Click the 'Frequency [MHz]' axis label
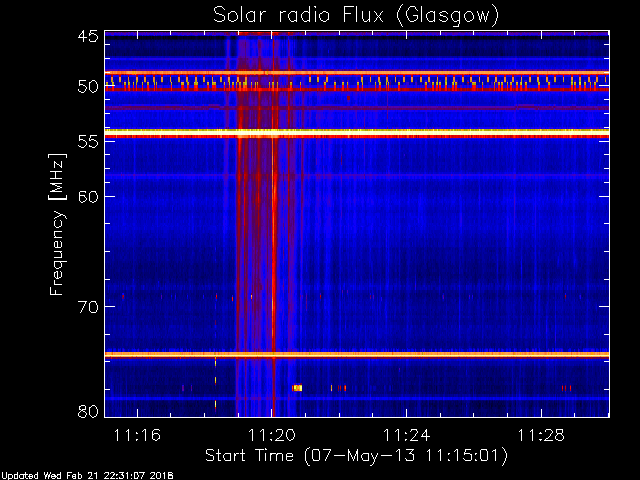 57,224
